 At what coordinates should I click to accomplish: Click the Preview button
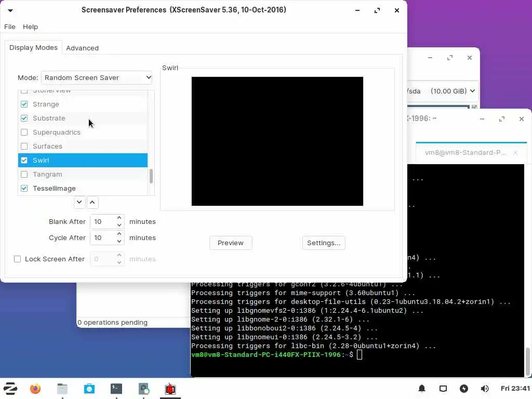[231, 243]
